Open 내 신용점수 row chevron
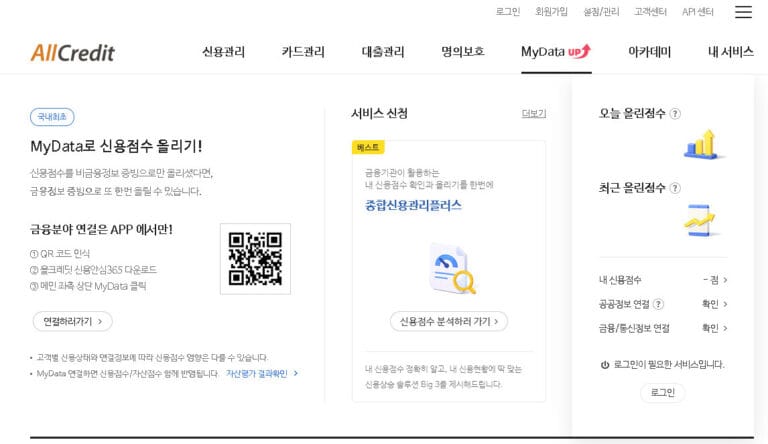Viewport: 768px width, 444px height. tap(725, 280)
